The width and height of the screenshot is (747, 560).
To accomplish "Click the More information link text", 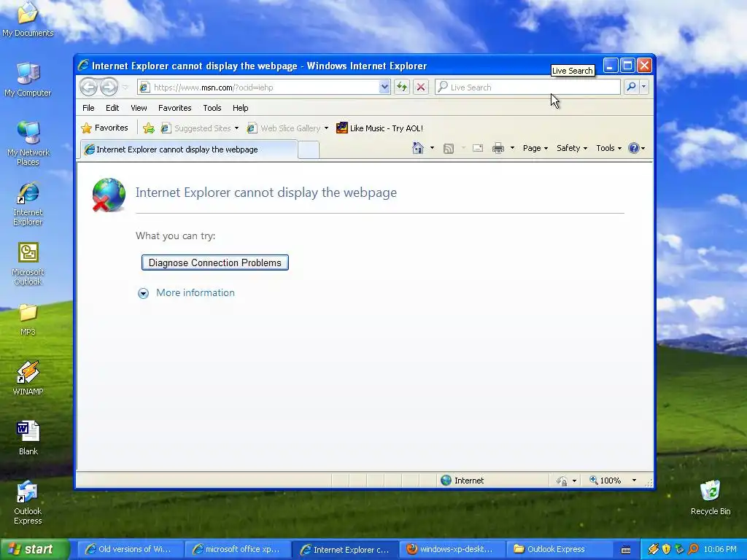I will coord(196,293).
